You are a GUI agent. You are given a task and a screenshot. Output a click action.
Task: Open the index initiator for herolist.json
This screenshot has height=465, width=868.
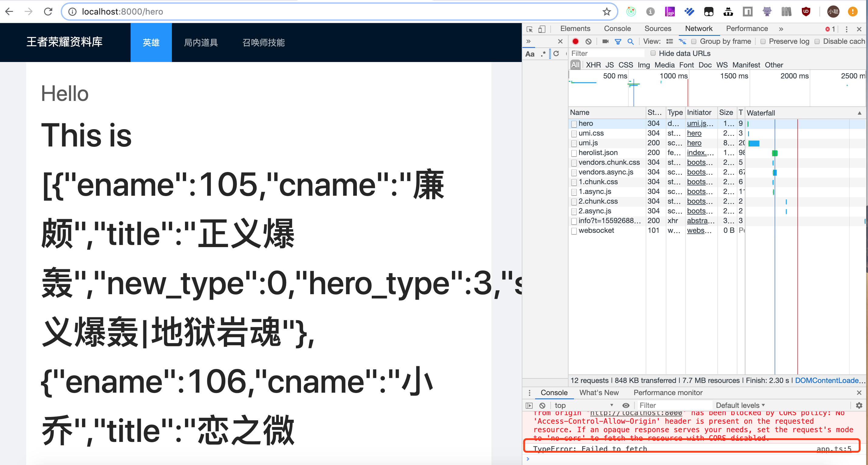pos(700,152)
